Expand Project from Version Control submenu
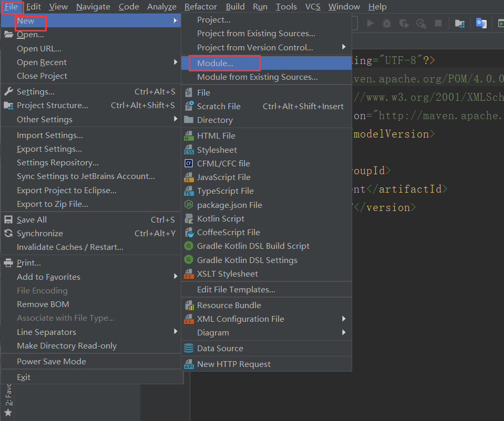504x421 pixels. pyautogui.click(x=344, y=47)
